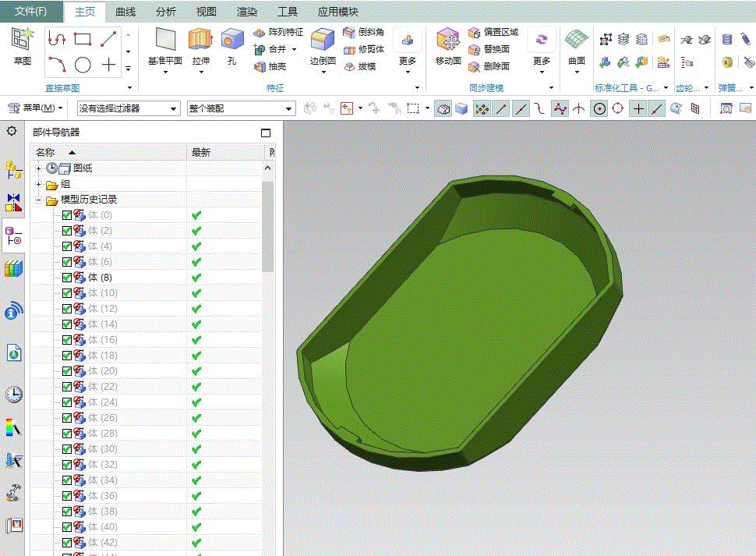Switch to the 渲染 tab

point(247,12)
